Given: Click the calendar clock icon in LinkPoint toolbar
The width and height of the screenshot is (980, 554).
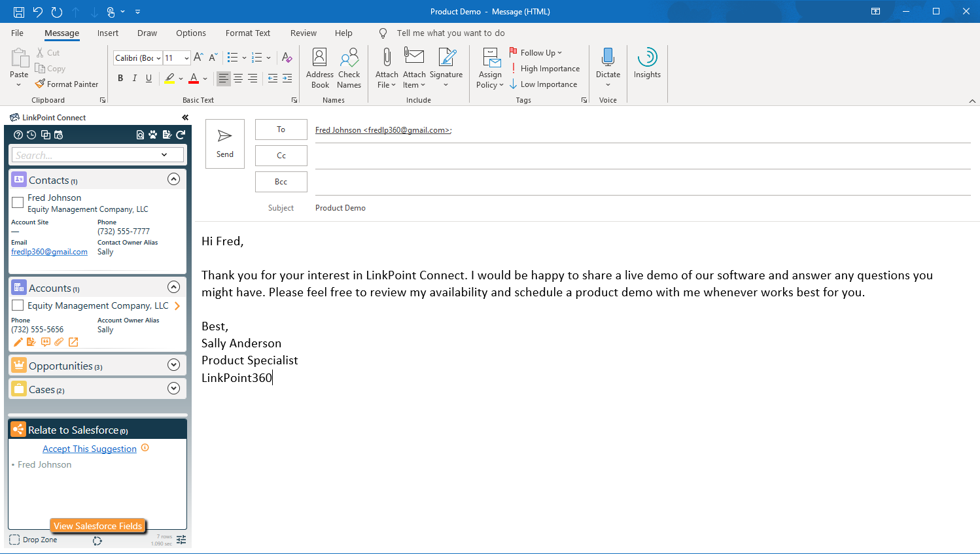Looking at the screenshot, I should (x=59, y=135).
